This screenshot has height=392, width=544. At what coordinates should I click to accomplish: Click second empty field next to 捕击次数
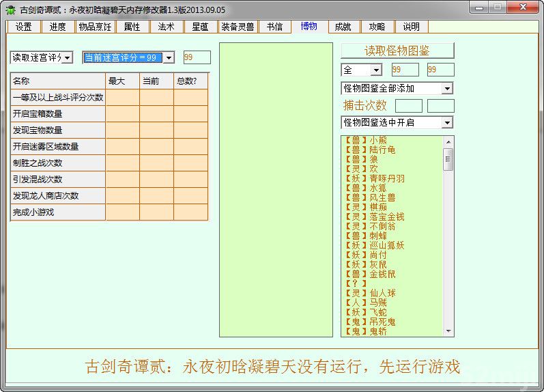[441, 106]
